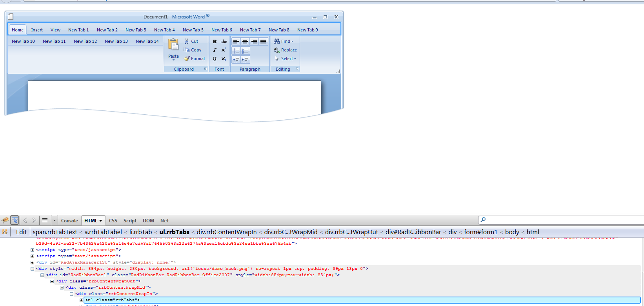Apply Subscript formatting

tap(224, 59)
